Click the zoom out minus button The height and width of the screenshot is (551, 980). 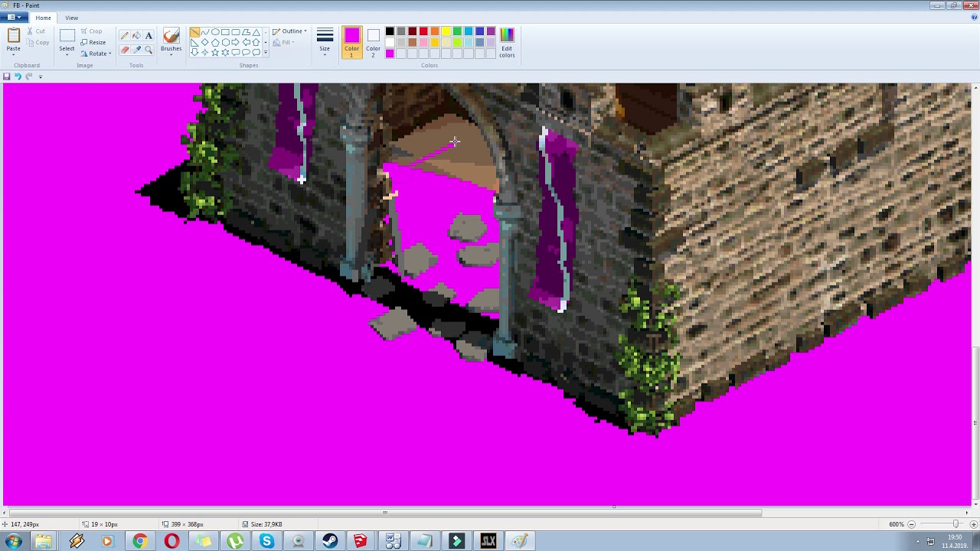pyautogui.click(x=912, y=524)
